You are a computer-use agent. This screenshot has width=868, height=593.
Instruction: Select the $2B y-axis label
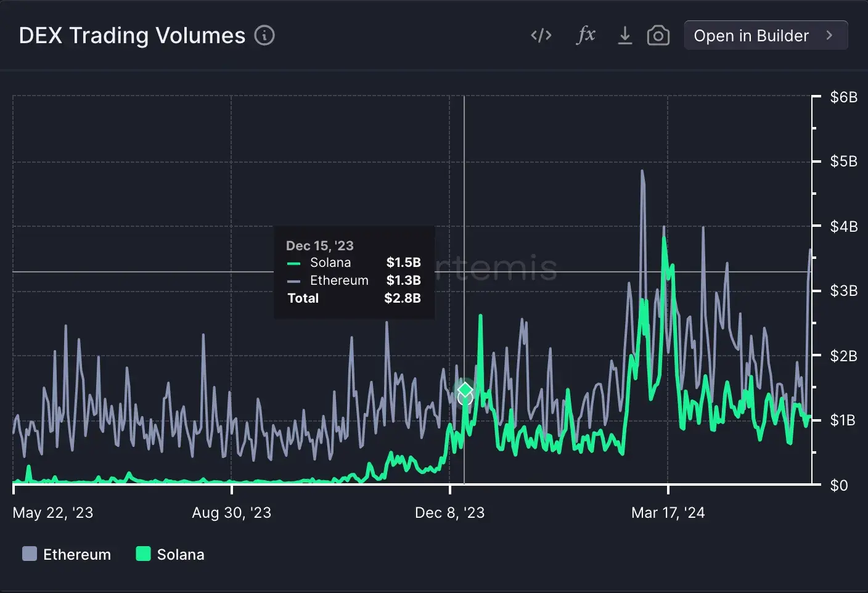(x=843, y=356)
